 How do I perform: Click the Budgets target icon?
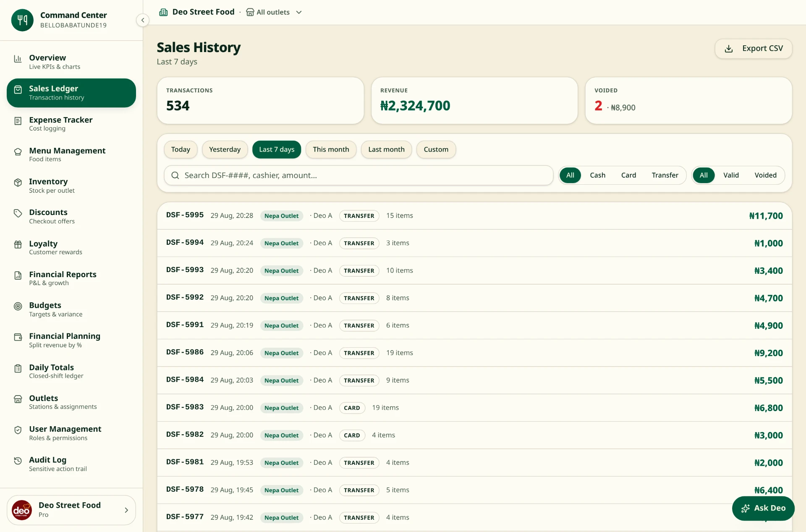click(18, 307)
